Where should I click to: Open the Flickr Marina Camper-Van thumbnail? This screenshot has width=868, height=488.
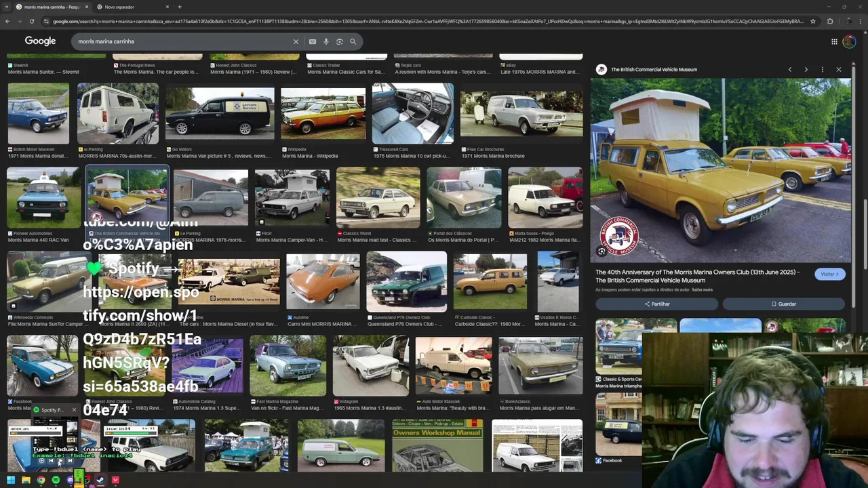[292, 197]
